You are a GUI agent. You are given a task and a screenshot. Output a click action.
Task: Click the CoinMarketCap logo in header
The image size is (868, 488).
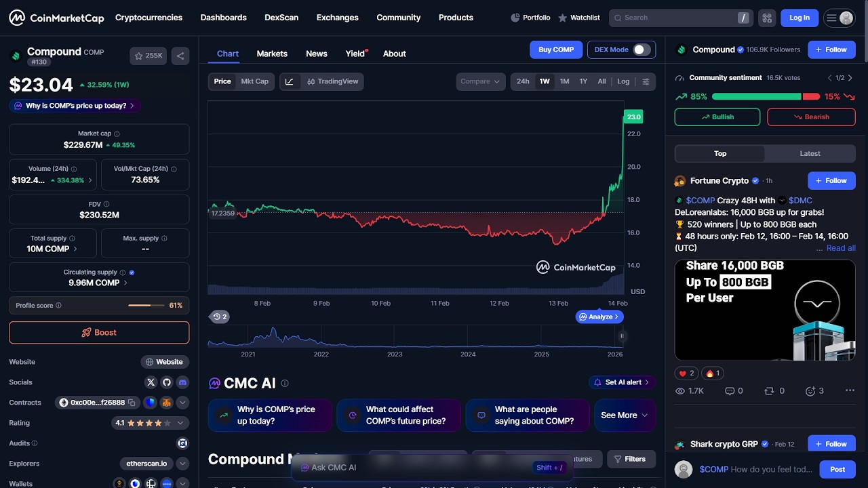56,18
